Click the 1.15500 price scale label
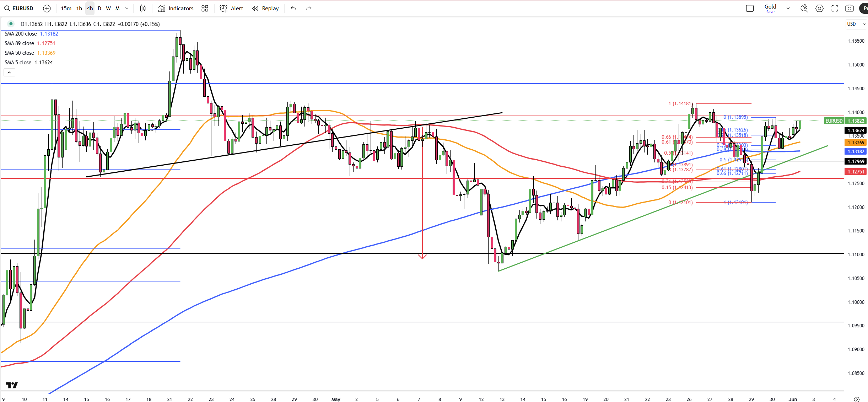The width and height of the screenshot is (868, 402). [856, 41]
